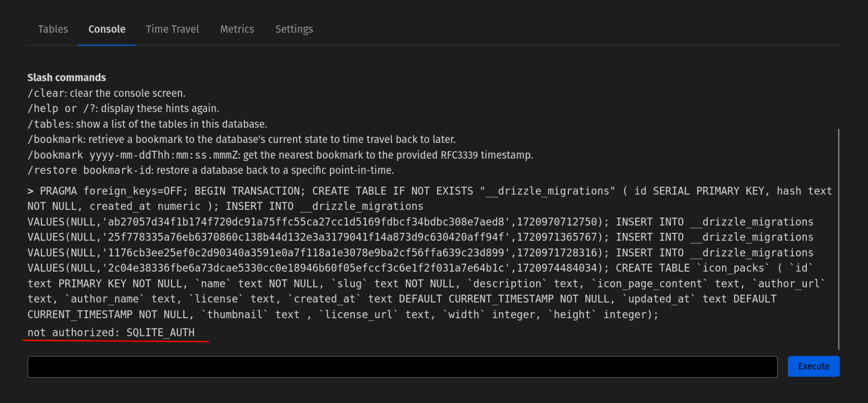The image size is (868, 403).
Task: Click the /help command hint
Action: (123, 109)
